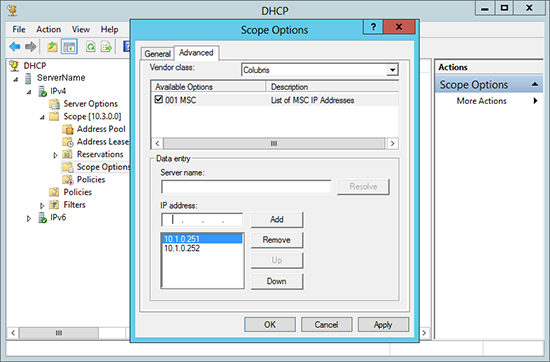
Task: Click the options list scroll right arrow
Action: [x=393, y=143]
